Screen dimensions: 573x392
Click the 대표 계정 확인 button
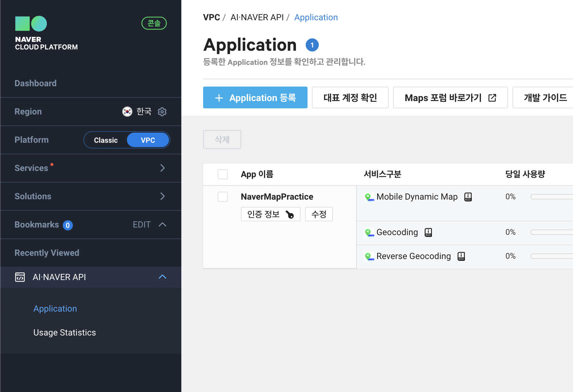pos(350,97)
